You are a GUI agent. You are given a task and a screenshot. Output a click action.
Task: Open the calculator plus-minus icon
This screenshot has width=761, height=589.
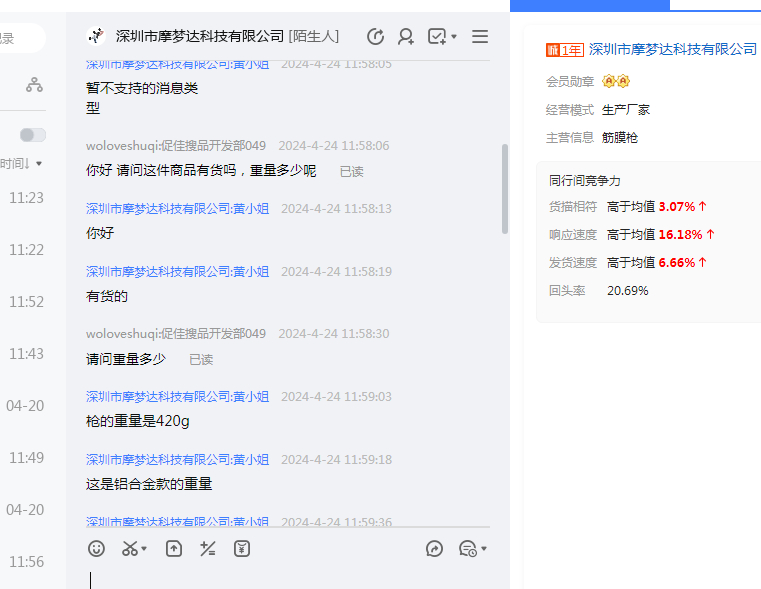[x=208, y=548]
